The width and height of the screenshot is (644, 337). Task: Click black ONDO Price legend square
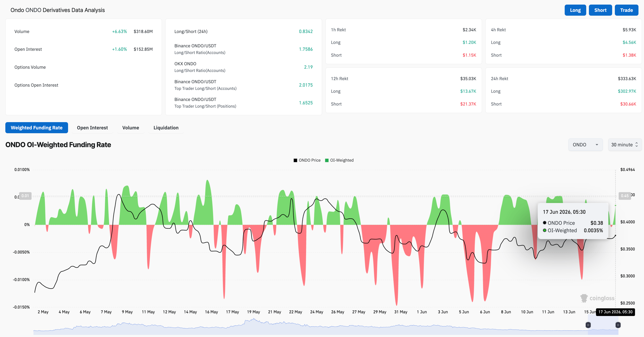(x=295, y=160)
